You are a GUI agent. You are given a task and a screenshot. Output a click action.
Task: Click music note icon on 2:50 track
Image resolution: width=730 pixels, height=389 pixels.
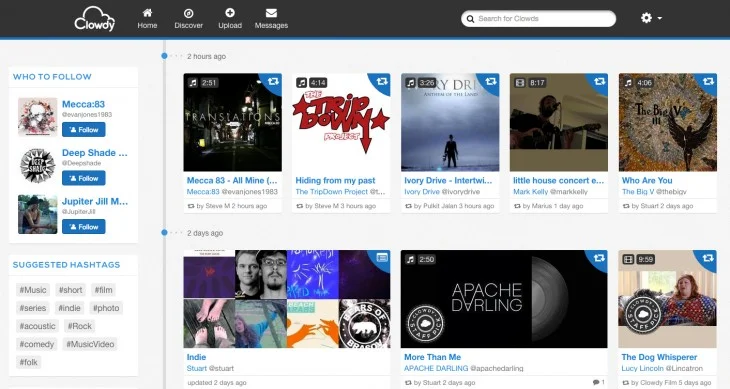coord(411,259)
